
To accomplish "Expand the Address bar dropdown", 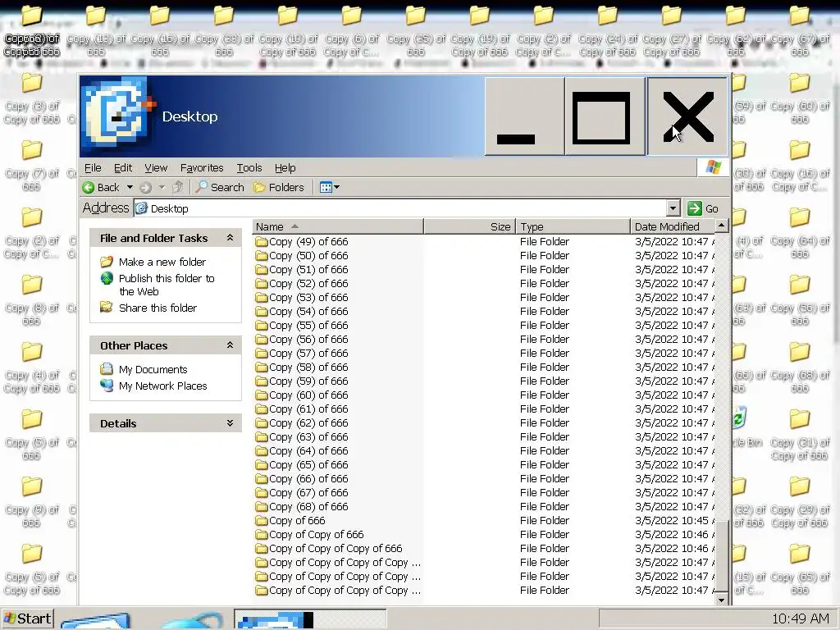I will point(673,208).
